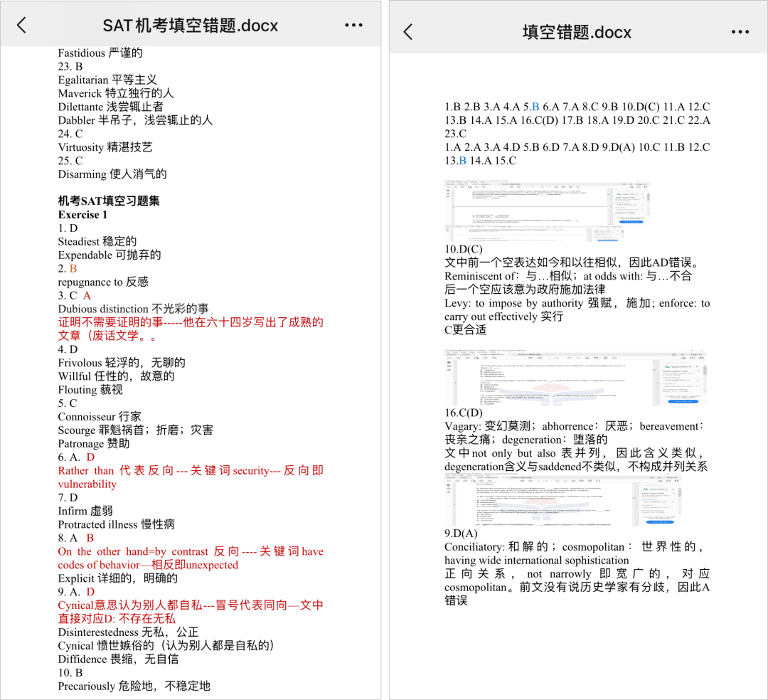This screenshot has height=700, width=768.
Task: Tap the line 'Flouting 藐视'
Action: click(x=90, y=389)
